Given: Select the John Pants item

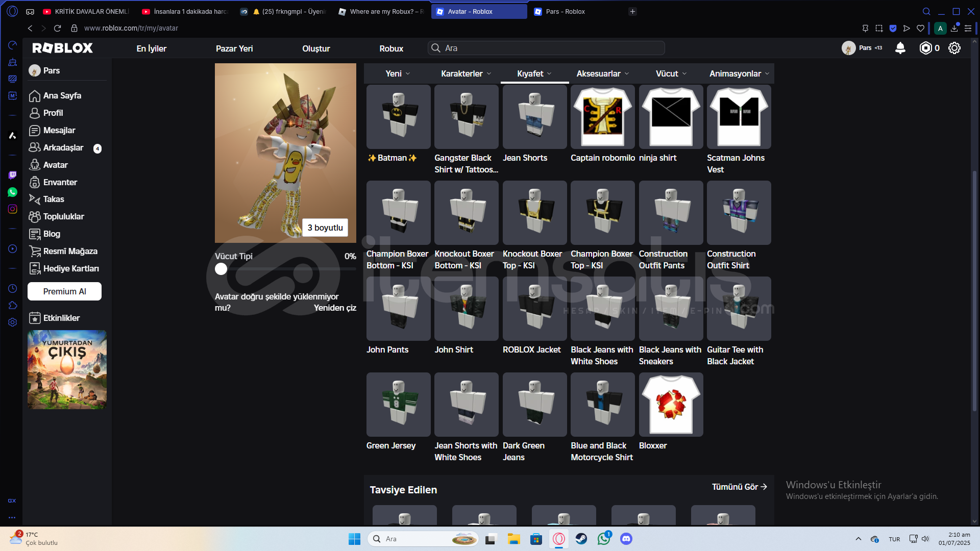Looking at the screenshot, I should pos(398,309).
